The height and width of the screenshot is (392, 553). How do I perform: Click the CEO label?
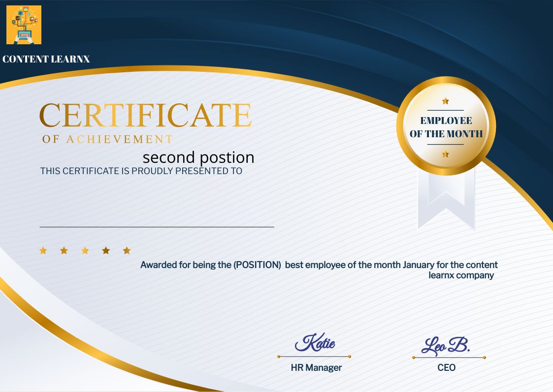click(447, 367)
